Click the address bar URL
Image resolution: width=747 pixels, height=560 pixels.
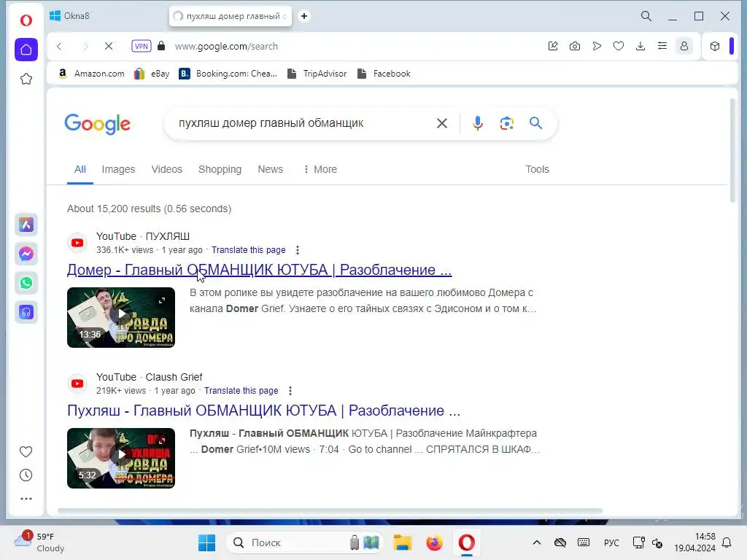pyautogui.click(x=226, y=46)
